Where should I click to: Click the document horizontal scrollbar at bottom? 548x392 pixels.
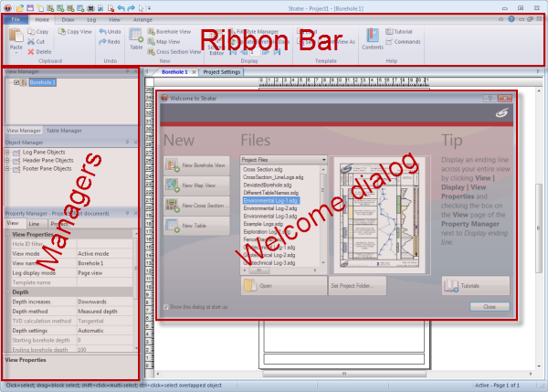pos(344,374)
